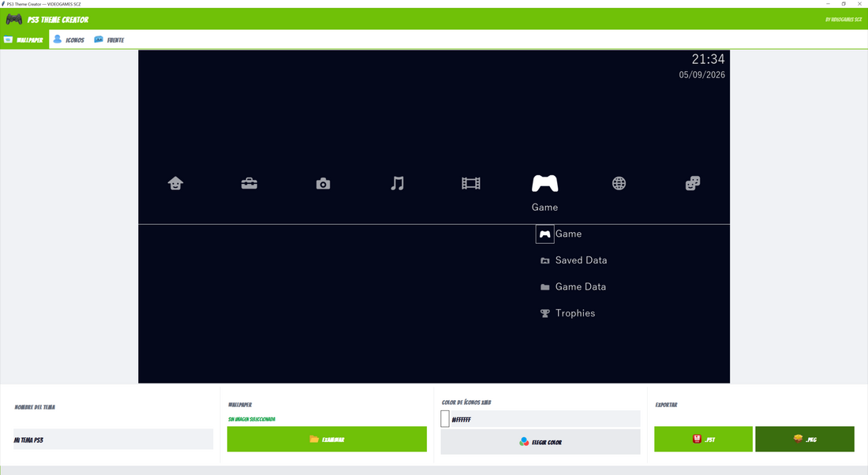This screenshot has width=868, height=475.
Task: Close the PS3 Theme Creator window
Action: click(859, 4)
